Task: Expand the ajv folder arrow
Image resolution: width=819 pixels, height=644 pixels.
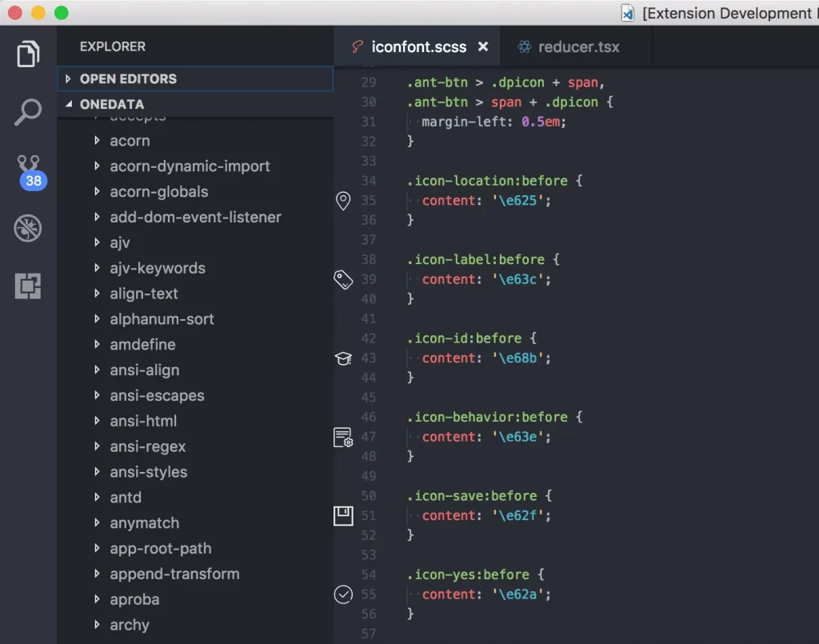Action: pyautogui.click(x=97, y=242)
